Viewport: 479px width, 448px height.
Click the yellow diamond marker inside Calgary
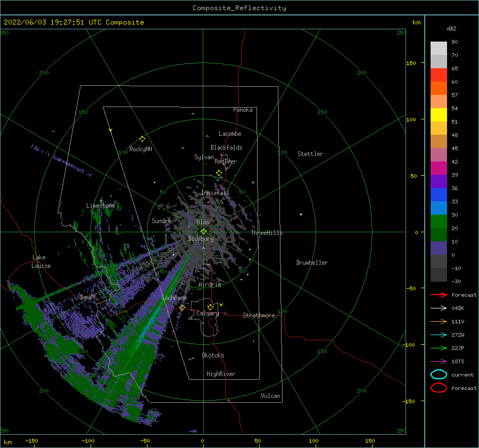click(x=210, y=307)
